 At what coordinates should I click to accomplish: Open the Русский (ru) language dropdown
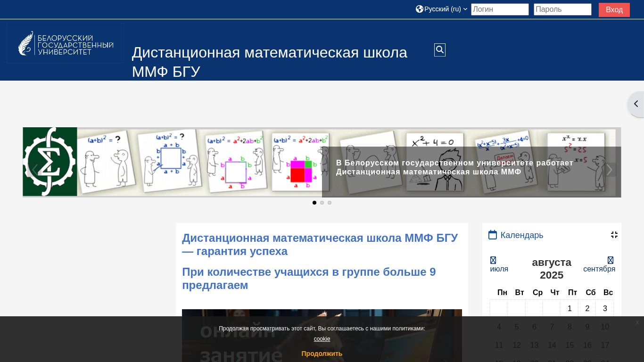pos(442,9)
